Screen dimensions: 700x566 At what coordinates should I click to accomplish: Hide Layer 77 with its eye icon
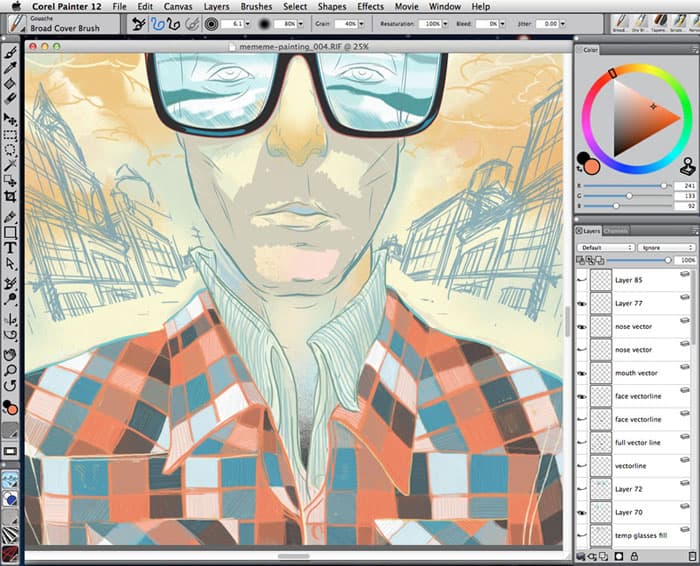(581, 304)
